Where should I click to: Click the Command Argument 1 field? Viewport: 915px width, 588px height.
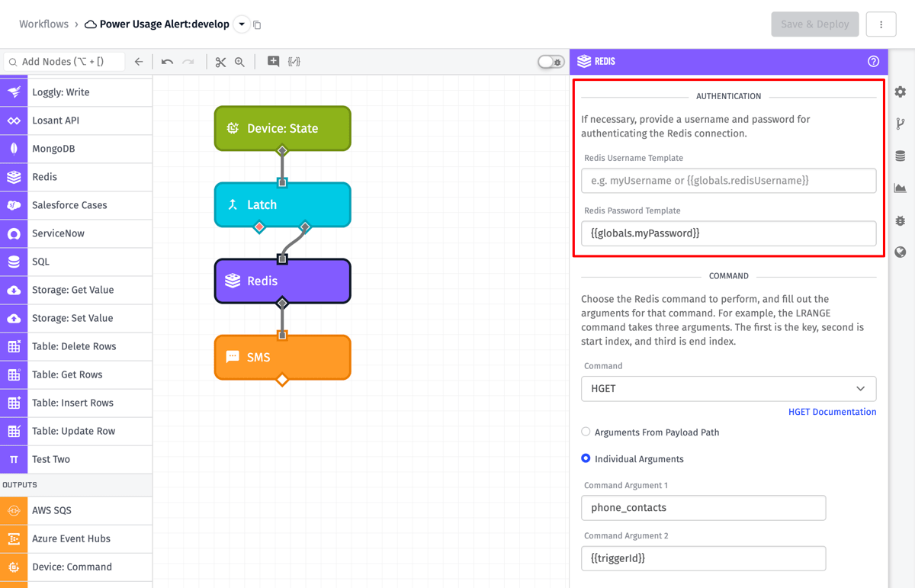point(704,508)
